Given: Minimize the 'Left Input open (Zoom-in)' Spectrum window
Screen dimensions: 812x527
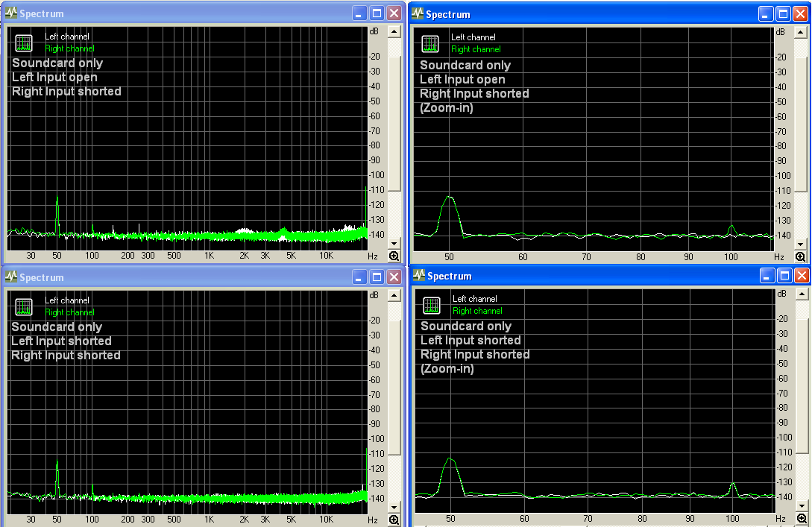Looking at the screenshot, I should point(765,14).
